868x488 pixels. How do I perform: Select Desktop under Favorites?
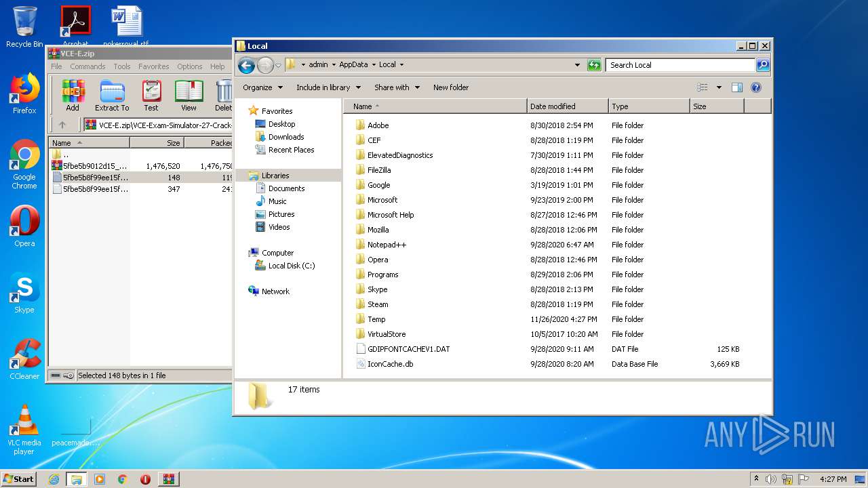(x=281, y=124)
